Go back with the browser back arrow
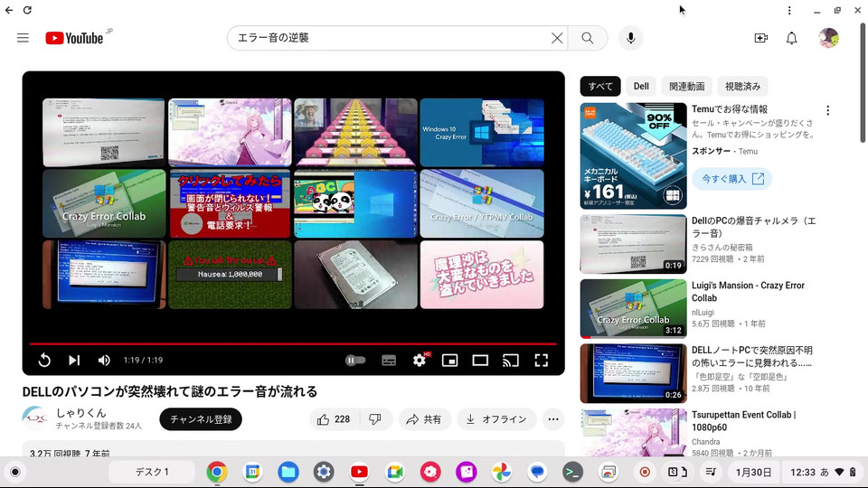This screenshot has width=868, height=488. pos(9,10)
